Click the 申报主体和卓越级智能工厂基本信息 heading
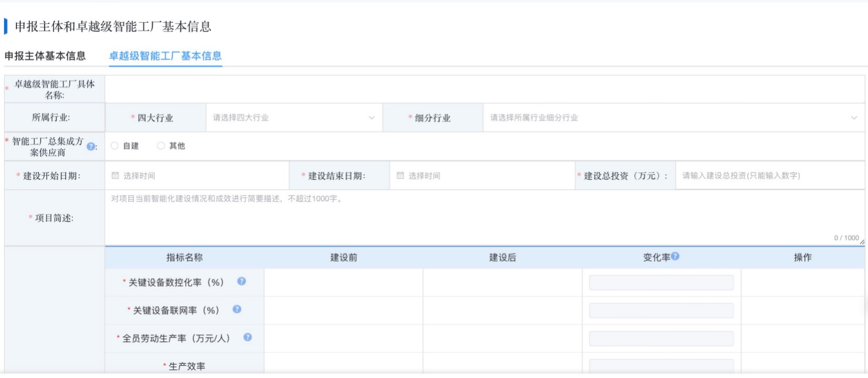This screenshot has height=378, width=868. pyautogui.click(x=113, y=26)
